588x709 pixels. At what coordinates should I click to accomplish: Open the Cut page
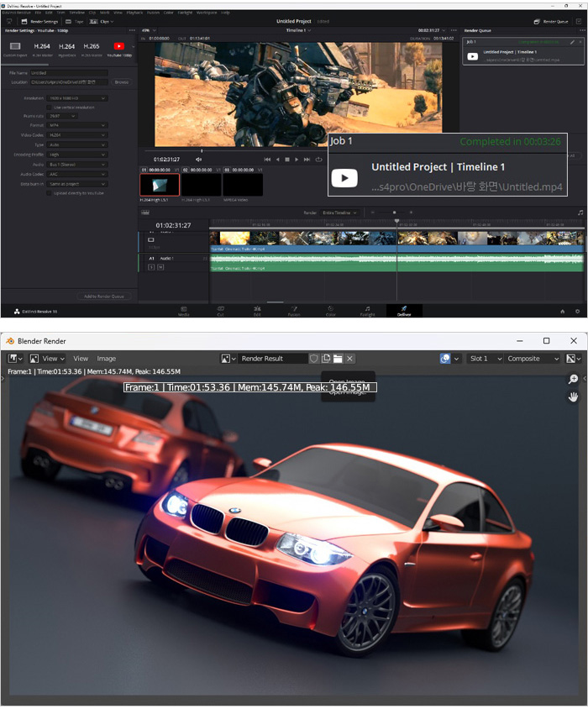click(221, 311)
